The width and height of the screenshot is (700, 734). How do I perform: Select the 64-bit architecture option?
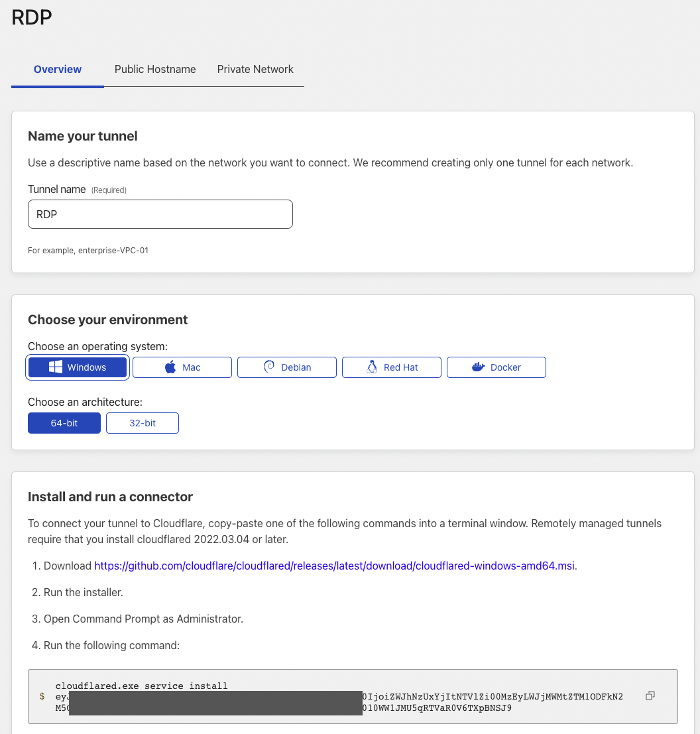point(64,423)
